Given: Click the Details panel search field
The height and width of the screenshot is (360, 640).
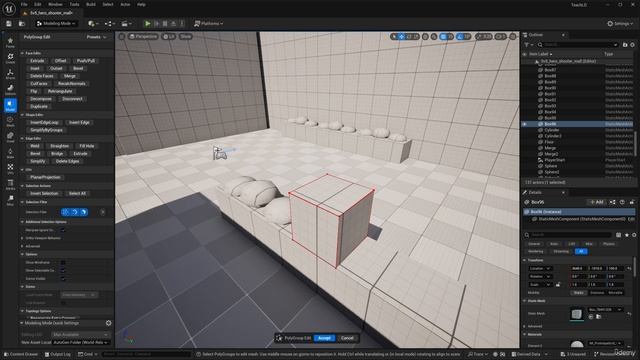Looking at the screenshot, I should pos(569,235).
